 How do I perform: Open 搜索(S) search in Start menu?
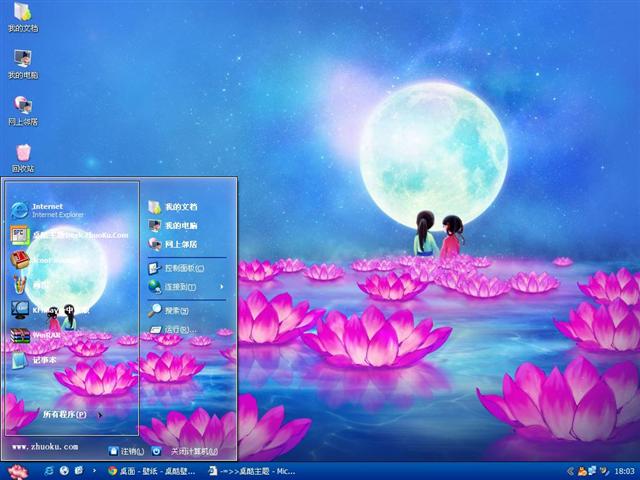point(168,311)
